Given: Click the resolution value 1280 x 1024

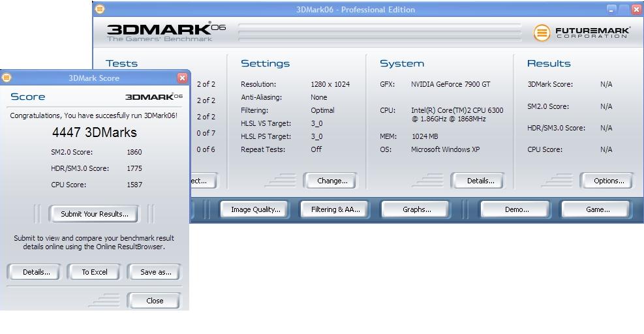Looking at the screenshot, I should pyautogui.click(x=330, y=84).
